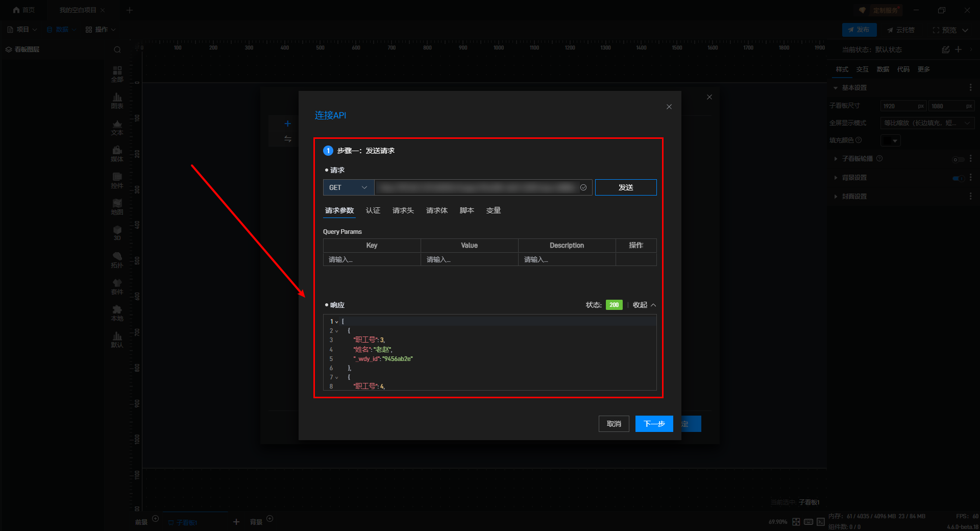The image size is (980, 531).
Task: Select the 图表 chart component category
Action: click(x=117, y=101)
